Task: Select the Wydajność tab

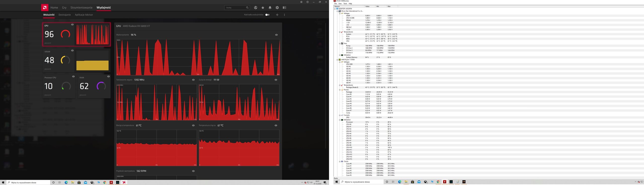Action: (104, 8)
